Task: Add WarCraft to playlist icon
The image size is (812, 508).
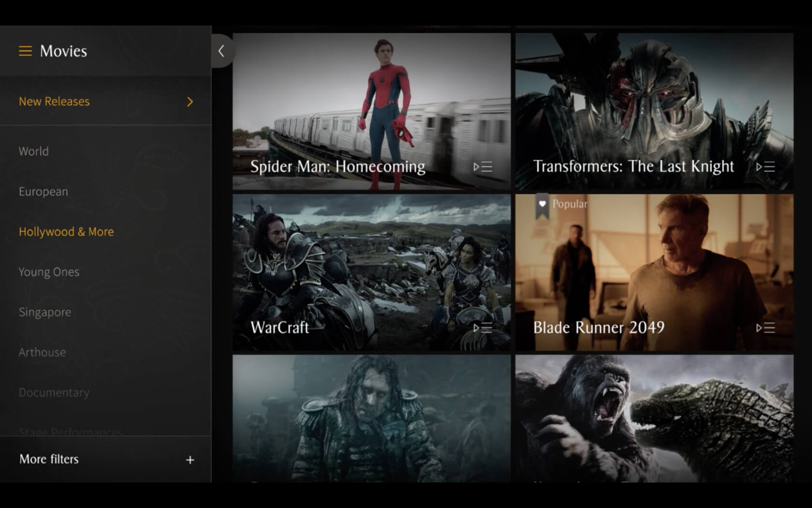Action: pyautogui.click(x=483, y=328)
